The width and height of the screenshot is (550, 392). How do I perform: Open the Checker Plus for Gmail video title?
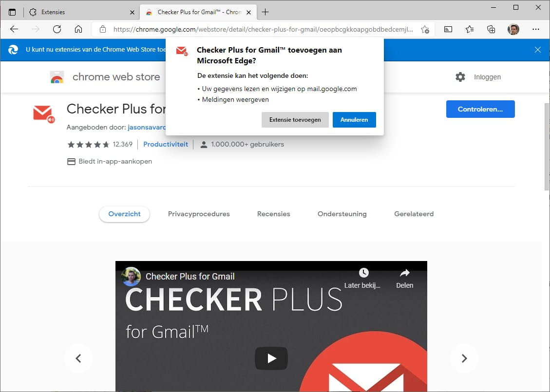pos(190,277)
